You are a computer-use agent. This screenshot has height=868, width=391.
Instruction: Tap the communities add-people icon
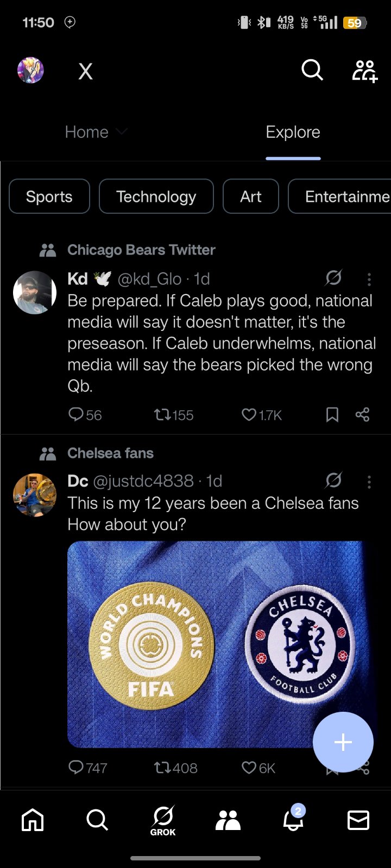(364, 71)
